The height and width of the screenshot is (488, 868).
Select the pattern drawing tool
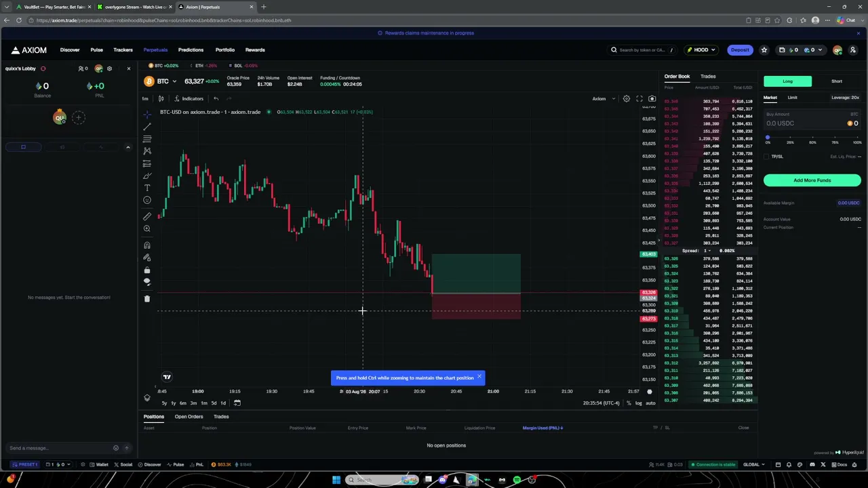(147, 151)
